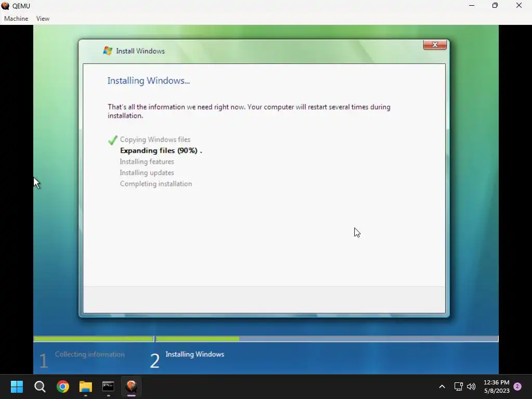Switch to the terminal window in taskbar

108,387
